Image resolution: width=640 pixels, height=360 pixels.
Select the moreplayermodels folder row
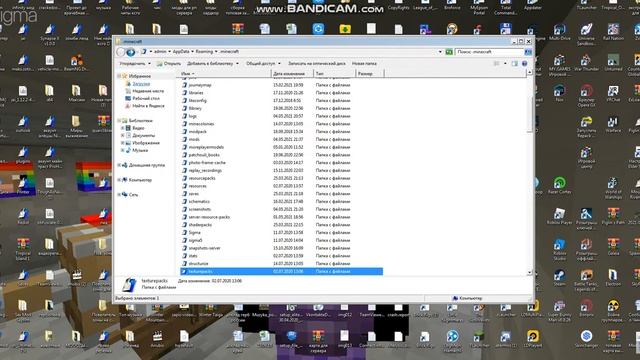tap(282, 147)
